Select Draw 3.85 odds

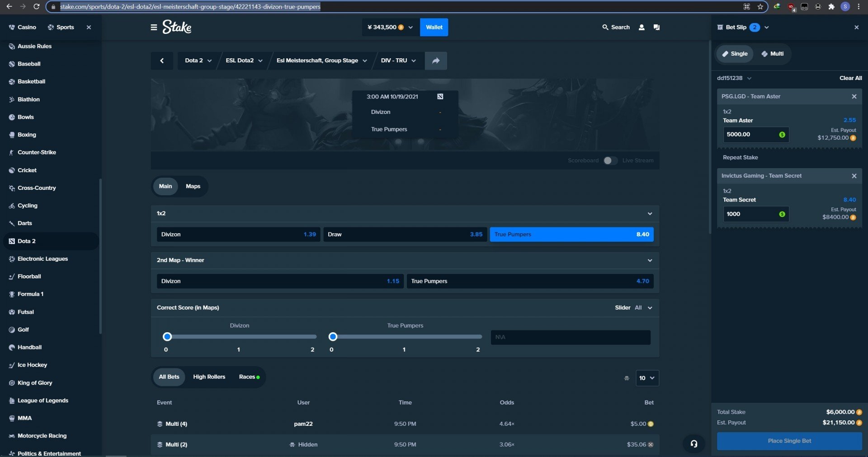tap(405, 235)
